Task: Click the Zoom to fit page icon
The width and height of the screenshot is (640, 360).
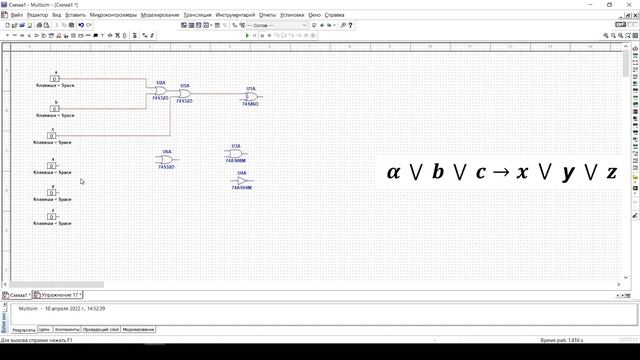Action: [x=628, y=36]
